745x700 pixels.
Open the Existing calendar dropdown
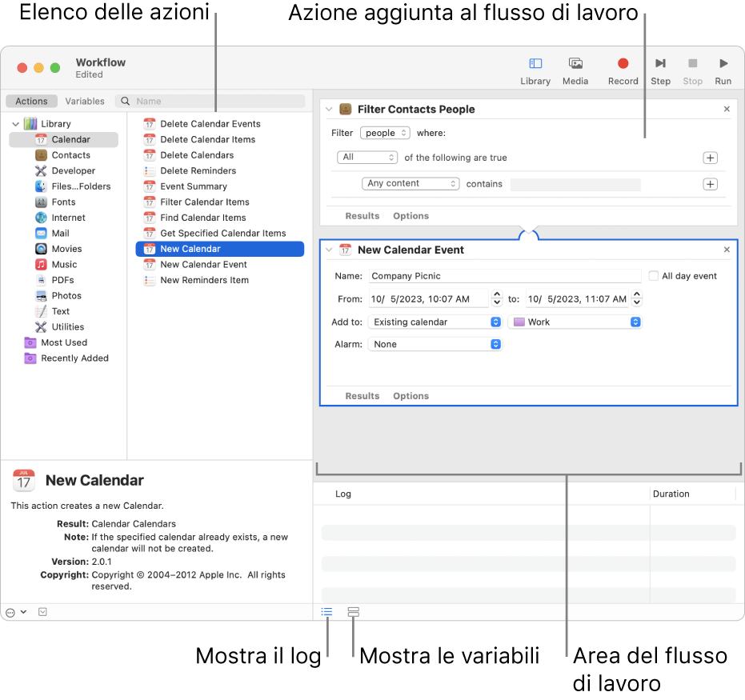pyautogui.click(x=435, y=322)
